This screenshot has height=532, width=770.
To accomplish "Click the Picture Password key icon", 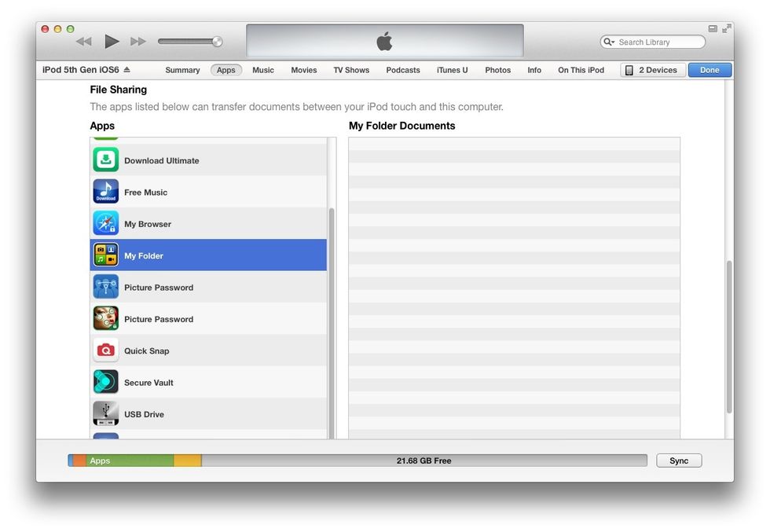I will 106,287.
